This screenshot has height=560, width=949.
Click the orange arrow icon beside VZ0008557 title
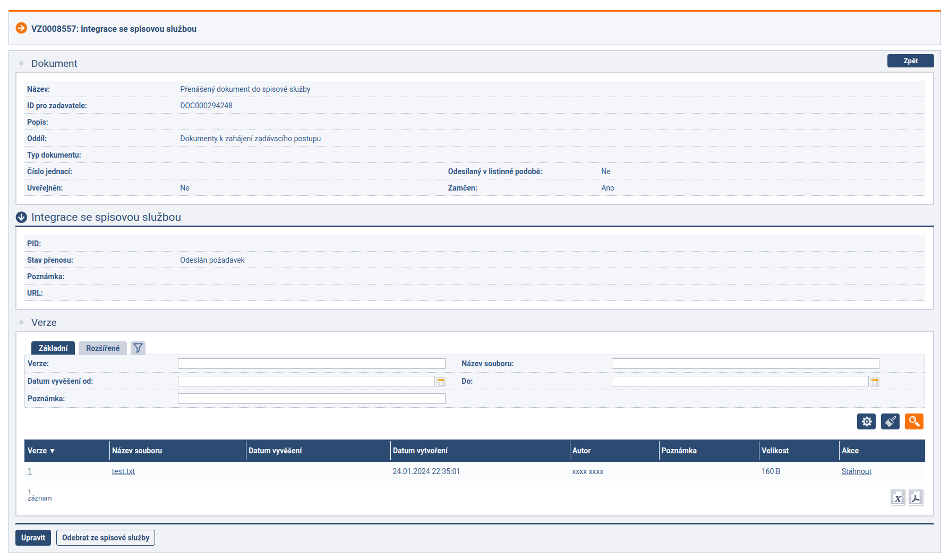pyautogui.click(x=21, y=28)
